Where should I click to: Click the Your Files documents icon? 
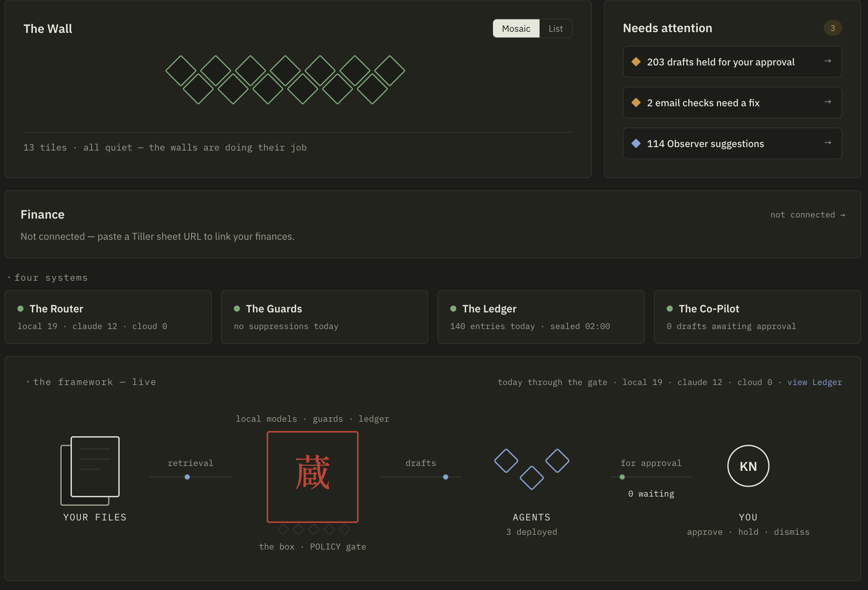pos(90,470)
